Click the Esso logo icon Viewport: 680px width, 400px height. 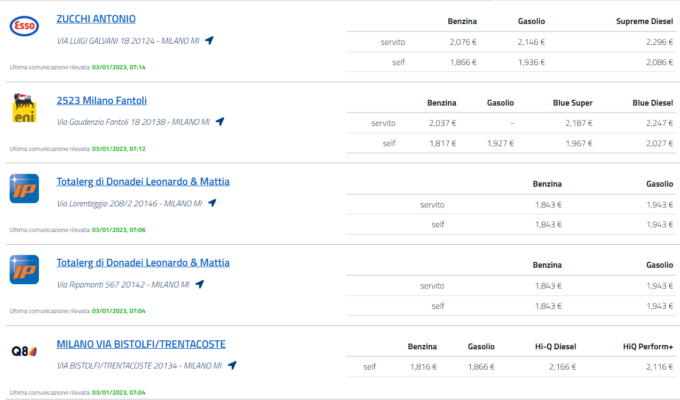(x=24, y=26)
